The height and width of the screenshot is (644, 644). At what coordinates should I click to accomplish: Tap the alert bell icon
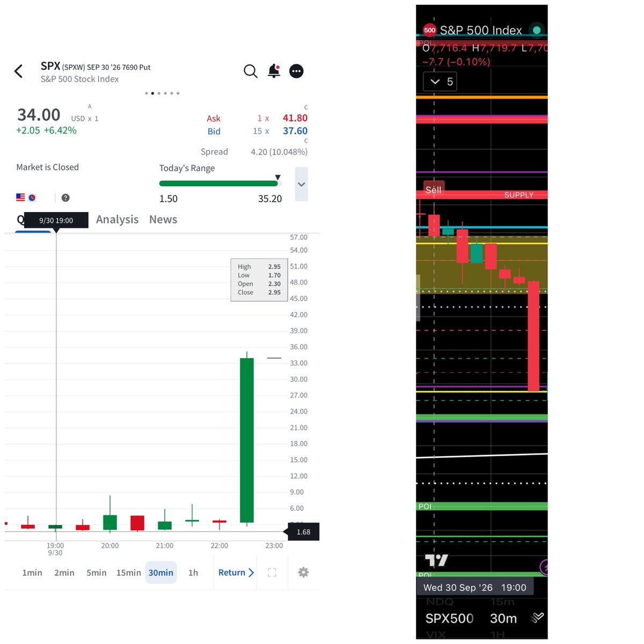pos(274,71)
